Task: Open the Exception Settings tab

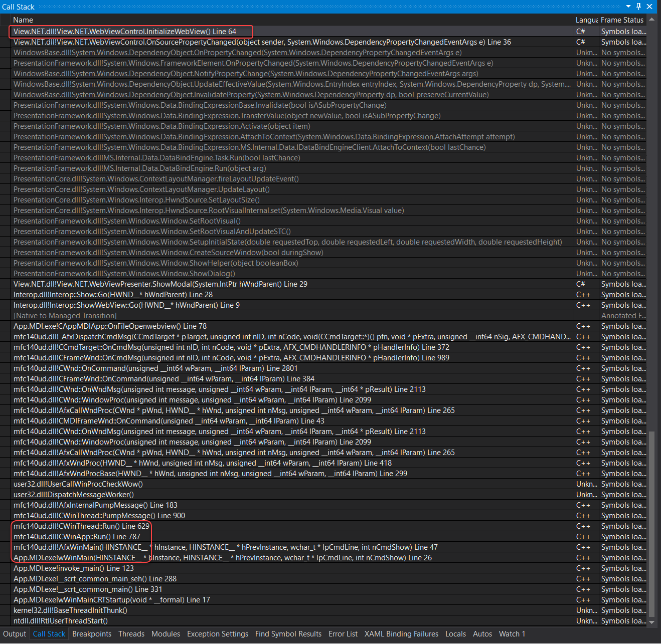Action: coord(217,633)
